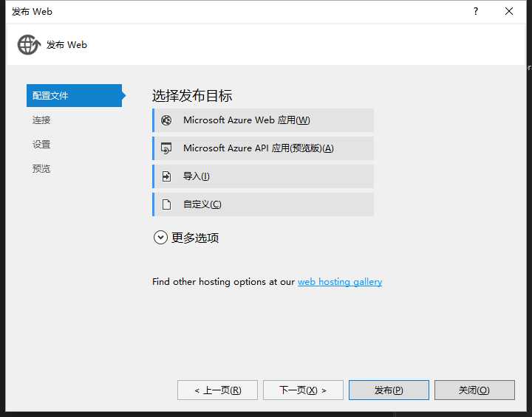Click the blank page custom icon
Image resolution: width=532 pixels, height=417 pixels.
(166, 204)
